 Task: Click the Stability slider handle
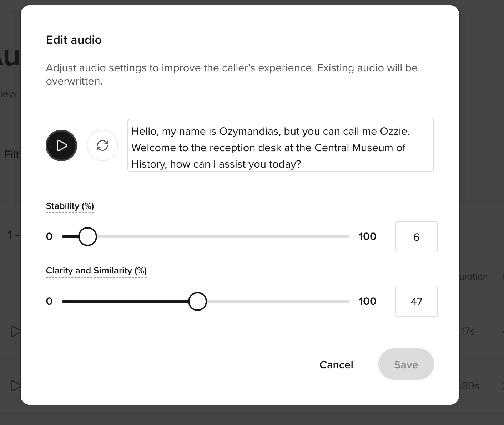tap(87, 236)
